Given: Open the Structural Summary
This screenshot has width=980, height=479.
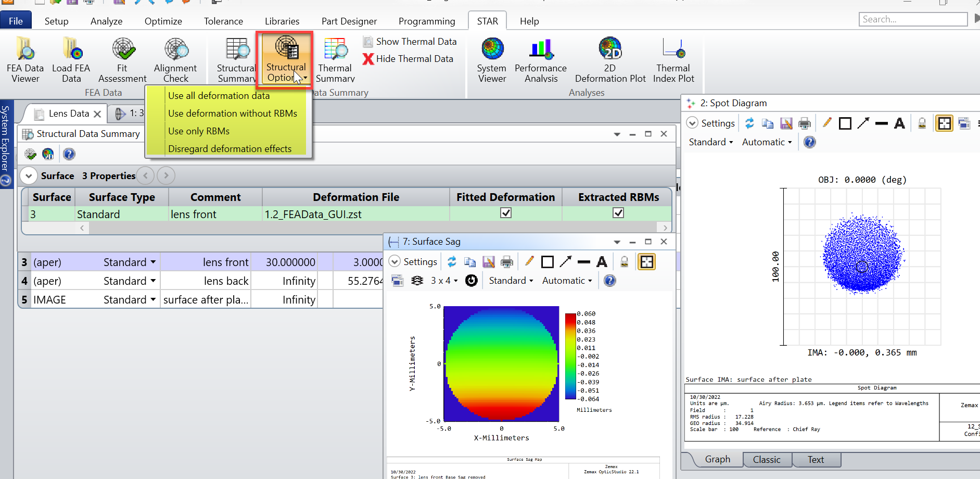Looking at the screenshot, I should 237,59.
